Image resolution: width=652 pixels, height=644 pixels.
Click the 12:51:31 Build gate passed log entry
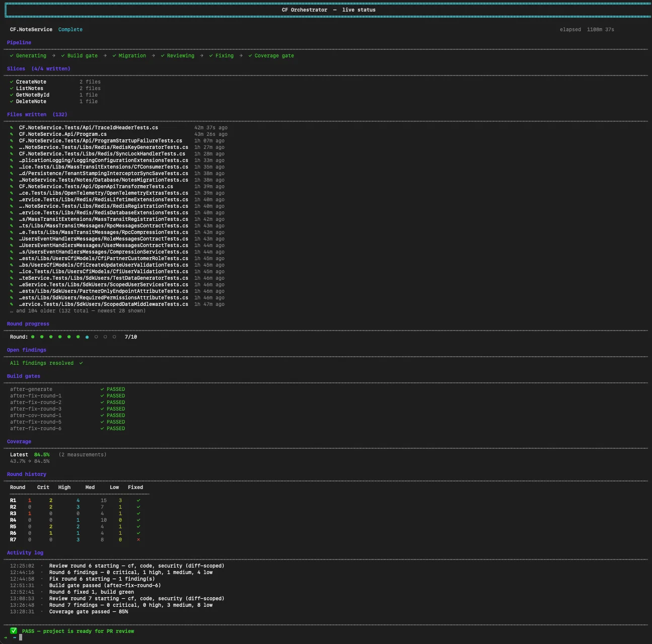coord(86,586)
